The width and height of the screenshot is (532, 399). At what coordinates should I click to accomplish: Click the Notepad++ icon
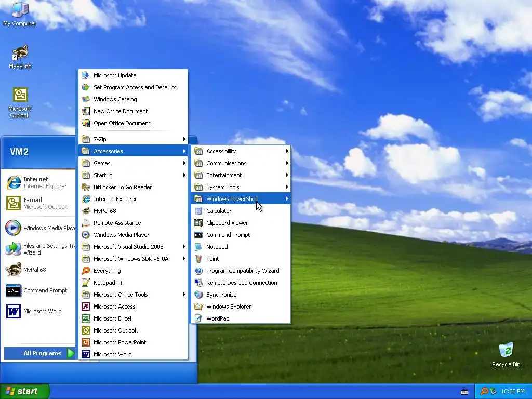pos(86,283)
